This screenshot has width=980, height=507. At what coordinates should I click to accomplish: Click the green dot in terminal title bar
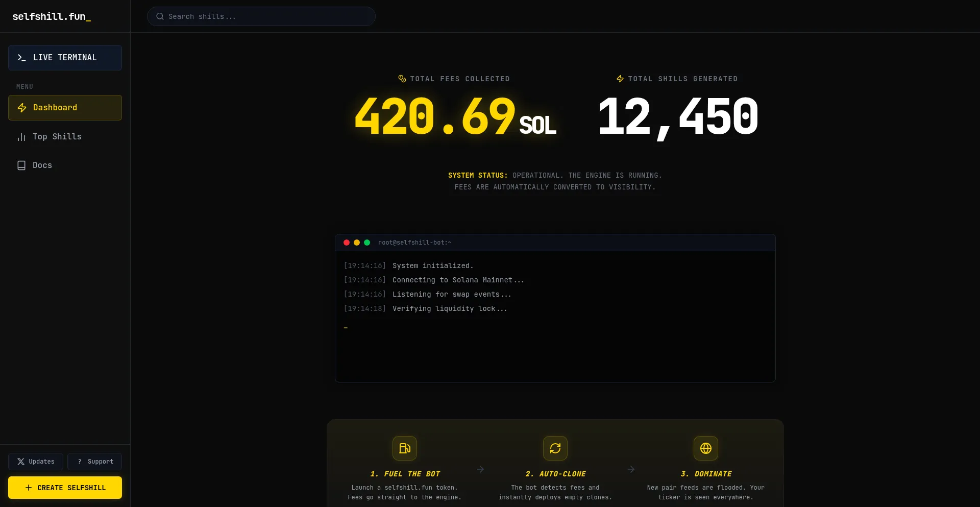(x=367, y=243)
